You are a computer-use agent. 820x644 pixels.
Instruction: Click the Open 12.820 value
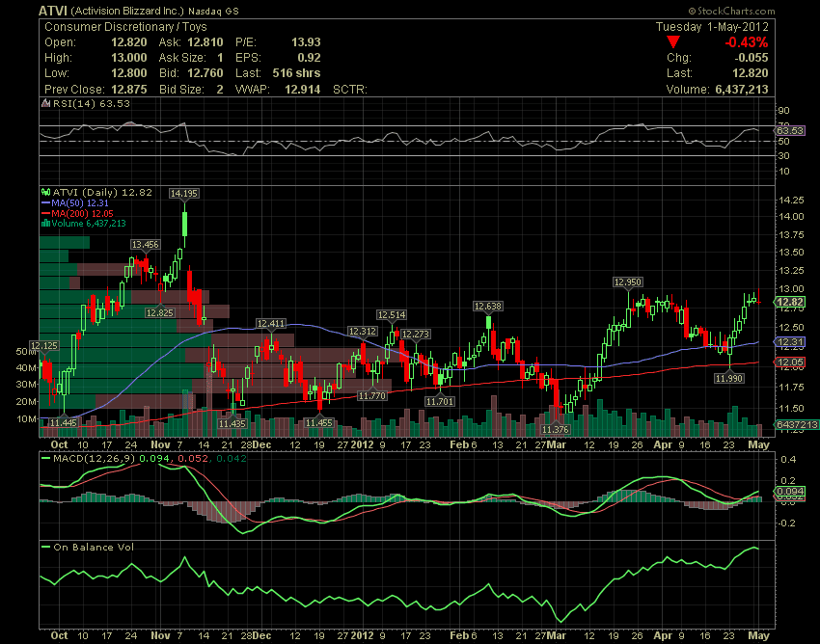(128, 42)
